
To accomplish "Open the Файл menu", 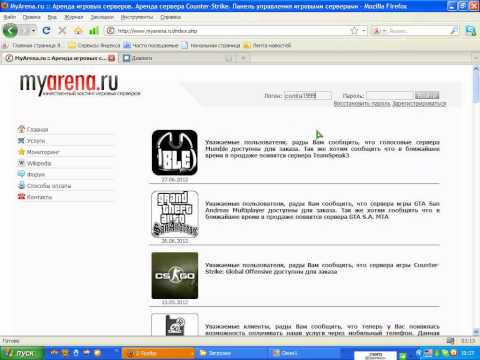I will 10,17.
